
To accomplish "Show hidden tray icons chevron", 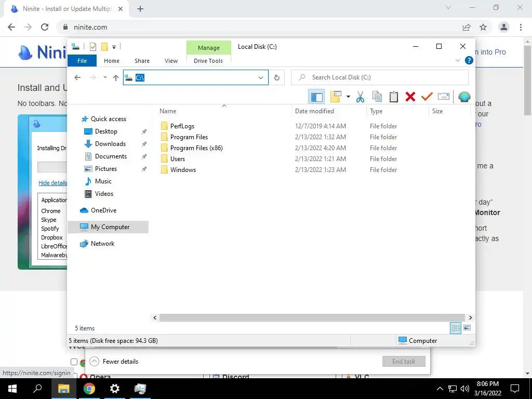I will pyautogui.click(x=440, y=389).
